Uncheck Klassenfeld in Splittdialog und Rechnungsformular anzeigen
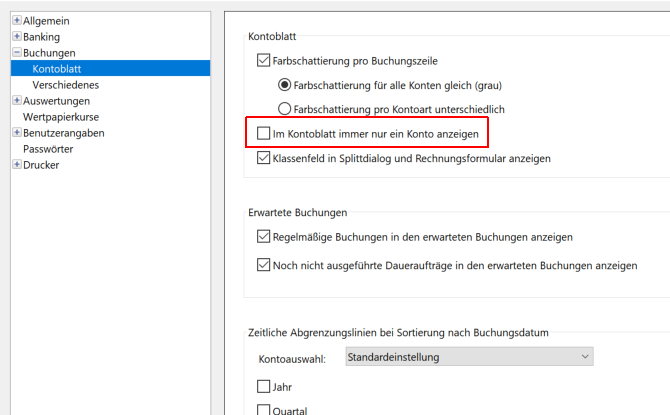 [263, 158]
